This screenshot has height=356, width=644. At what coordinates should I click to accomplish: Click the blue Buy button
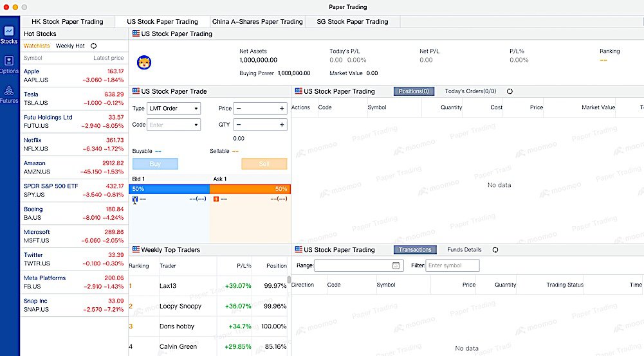point(155,164)
